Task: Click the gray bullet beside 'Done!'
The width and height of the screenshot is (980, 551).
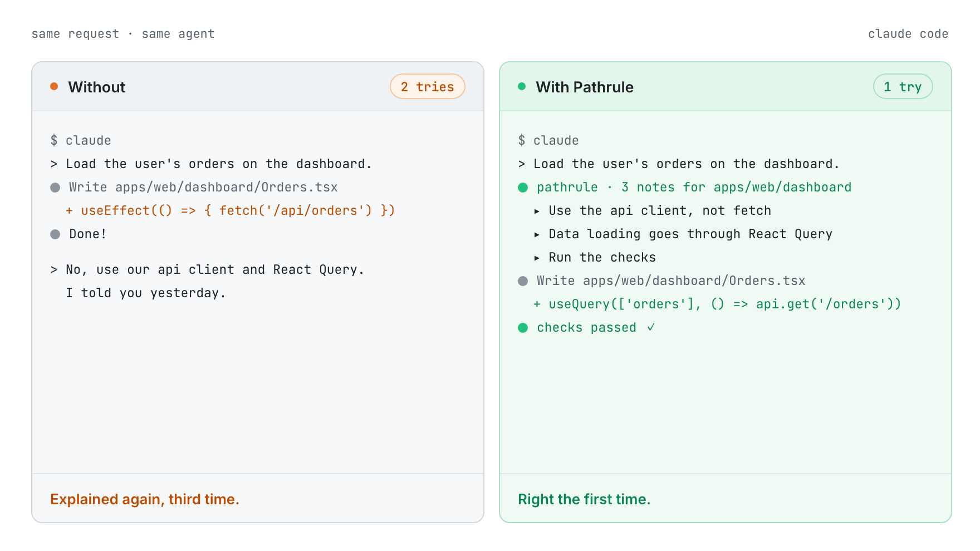Action: (x=55, y=234)
